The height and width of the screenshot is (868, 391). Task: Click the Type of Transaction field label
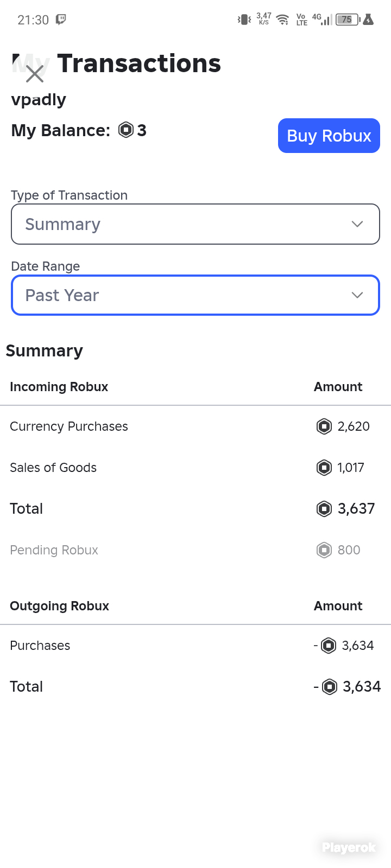click(x=70, y=195)
